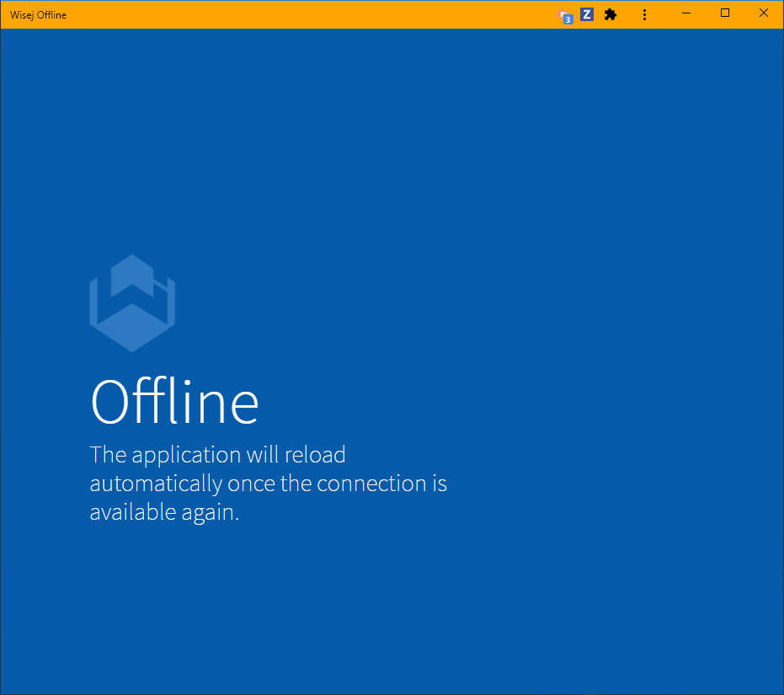Viewport: 784px width, 695px height.
Task: Click 'automatically once the connection is' line
Action: 268,484
